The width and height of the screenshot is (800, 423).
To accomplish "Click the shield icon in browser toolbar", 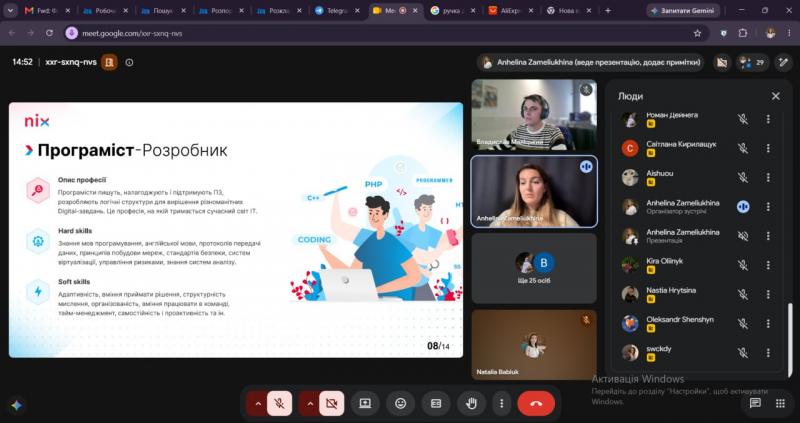I will (x=723, y=33).
